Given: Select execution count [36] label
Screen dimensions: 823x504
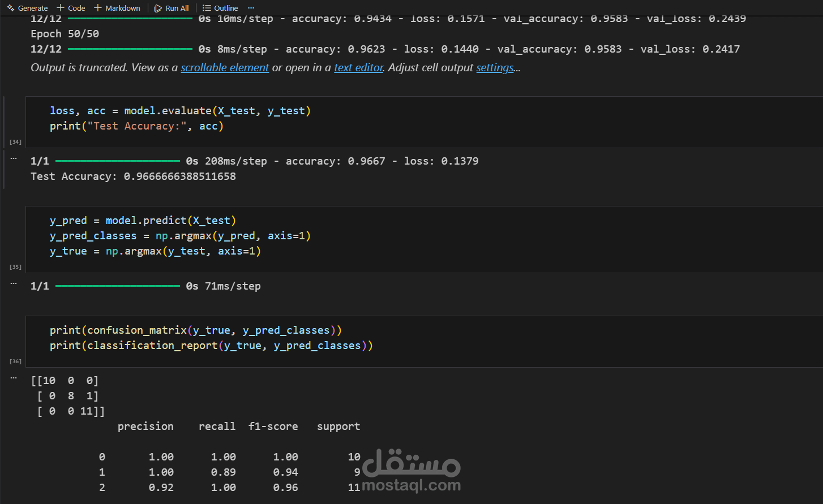Looking at the screenshot, I should point(15,361).
